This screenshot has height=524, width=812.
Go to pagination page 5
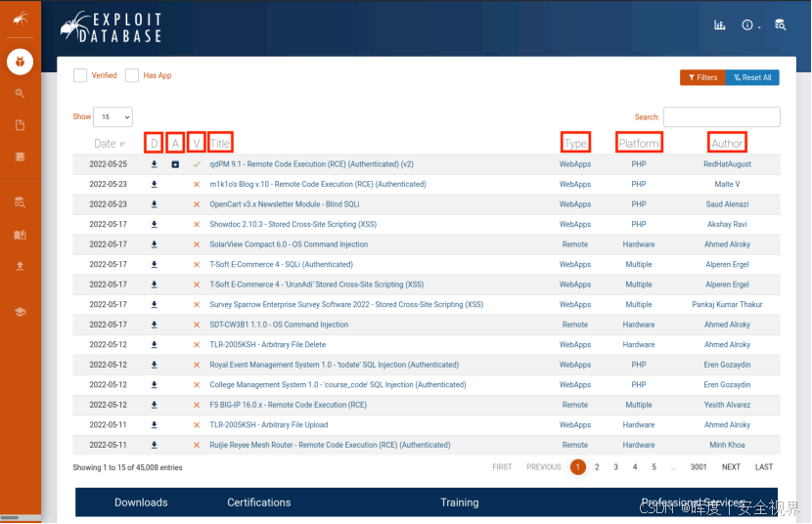point(654,467)
